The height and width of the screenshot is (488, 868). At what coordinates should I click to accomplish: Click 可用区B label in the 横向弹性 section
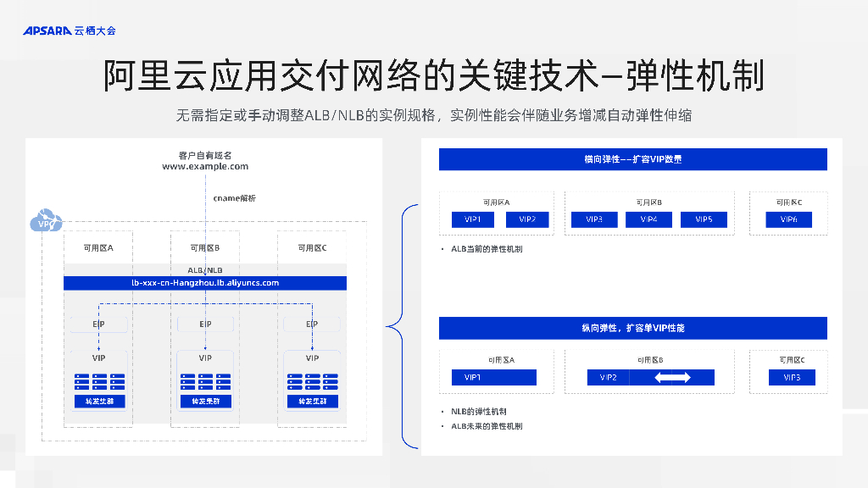648,202
